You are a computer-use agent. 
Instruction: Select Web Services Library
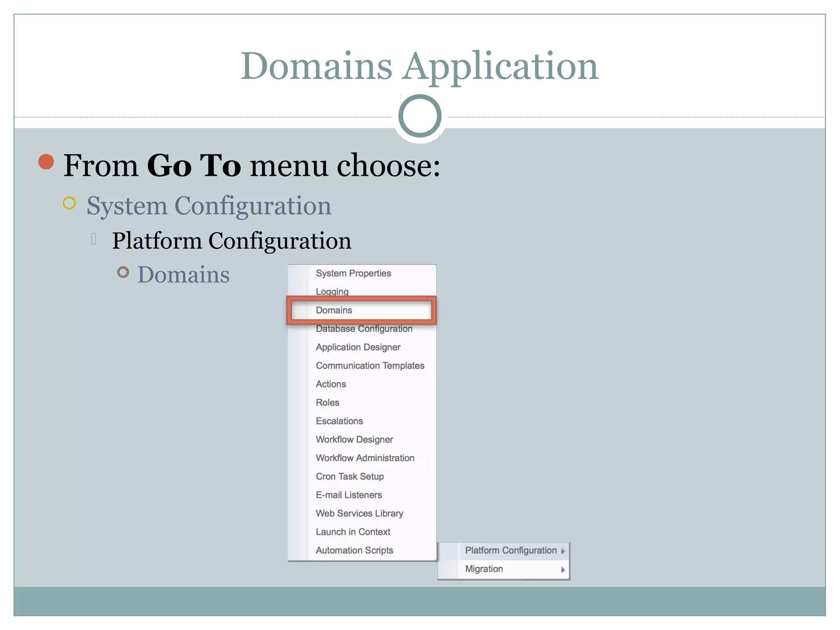point(359,514)
